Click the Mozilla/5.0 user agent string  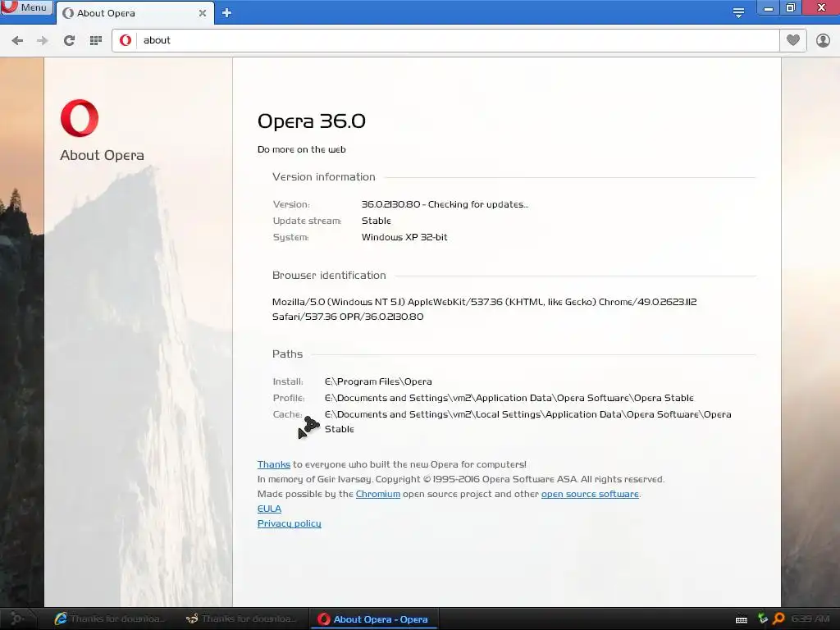(x=484, y=309)
